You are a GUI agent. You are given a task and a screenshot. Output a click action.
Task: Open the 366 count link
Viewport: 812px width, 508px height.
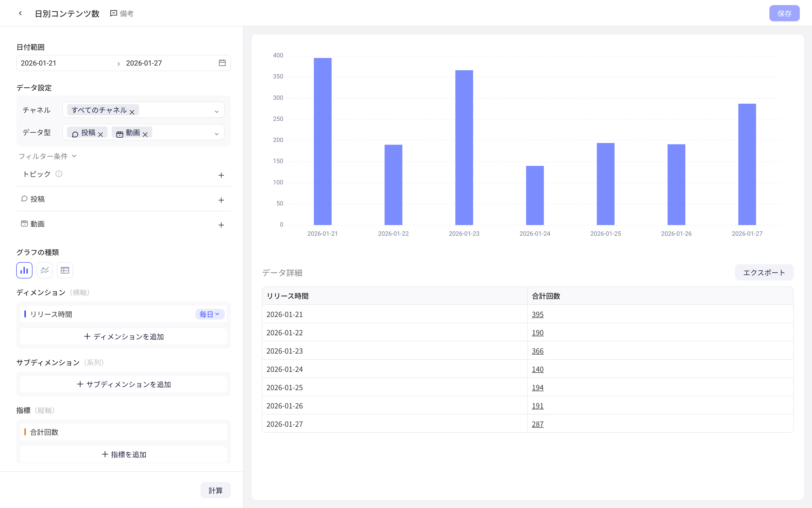pyautogui.click(x=537, y=351)
